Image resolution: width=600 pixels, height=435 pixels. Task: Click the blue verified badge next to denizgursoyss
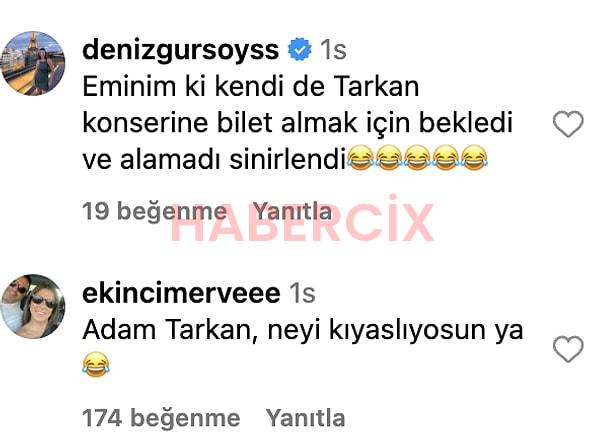(x=300, y=49)
